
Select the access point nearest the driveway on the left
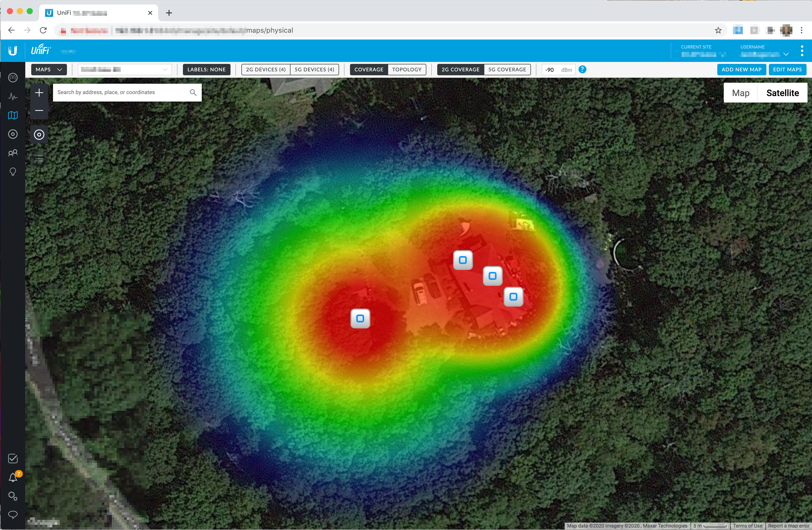point(360,319)
